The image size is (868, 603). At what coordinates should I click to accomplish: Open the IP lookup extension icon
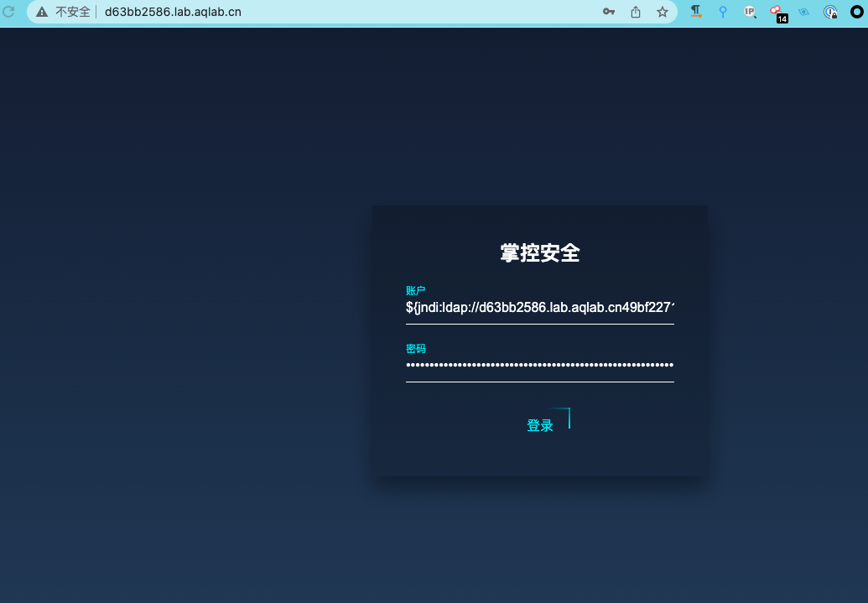(x=750, y=12)
